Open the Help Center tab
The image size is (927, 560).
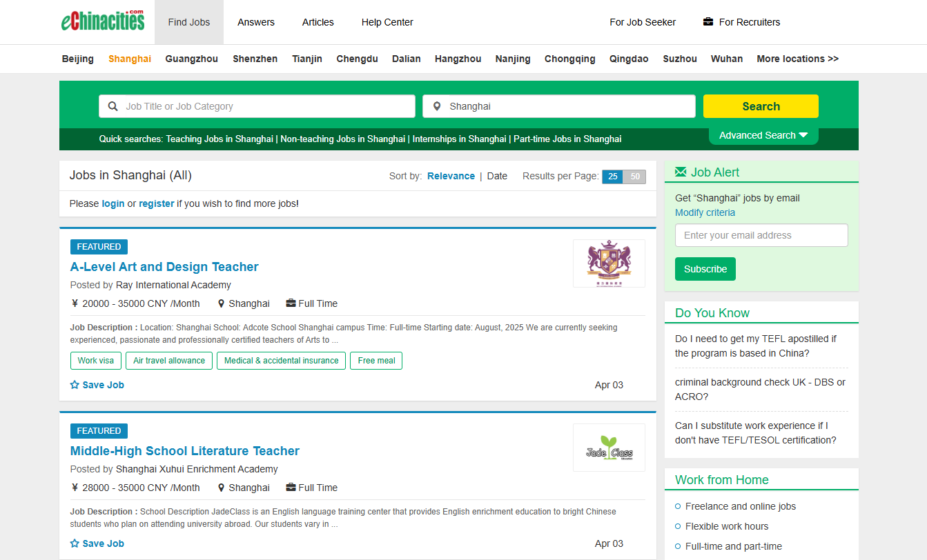pos(387,22)
